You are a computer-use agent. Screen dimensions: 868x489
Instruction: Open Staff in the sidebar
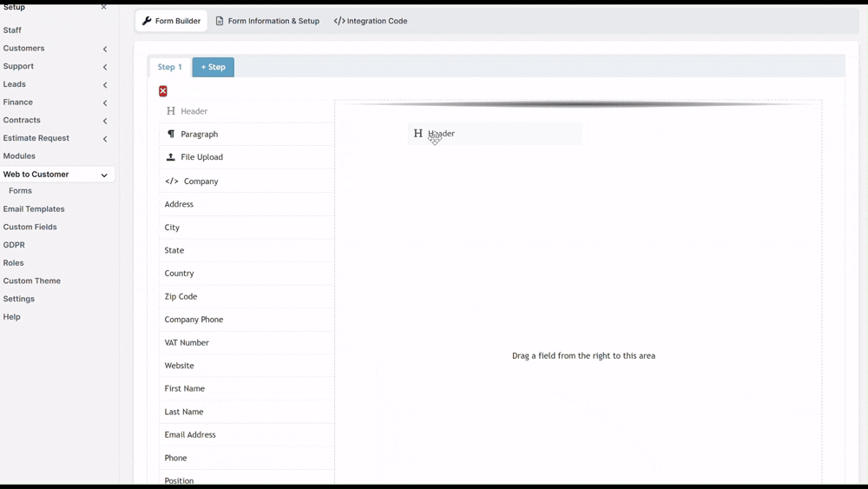point(12,30)
